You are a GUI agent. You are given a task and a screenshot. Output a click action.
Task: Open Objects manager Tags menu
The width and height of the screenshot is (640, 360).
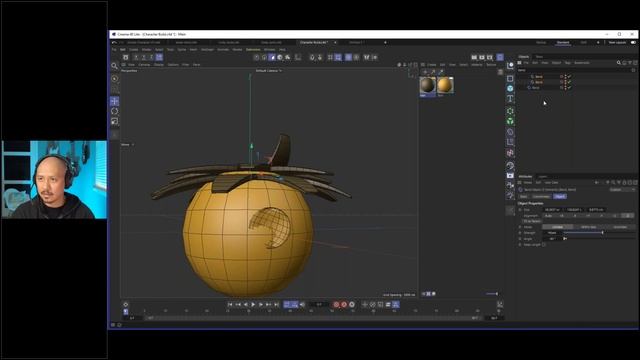(567, 63)
